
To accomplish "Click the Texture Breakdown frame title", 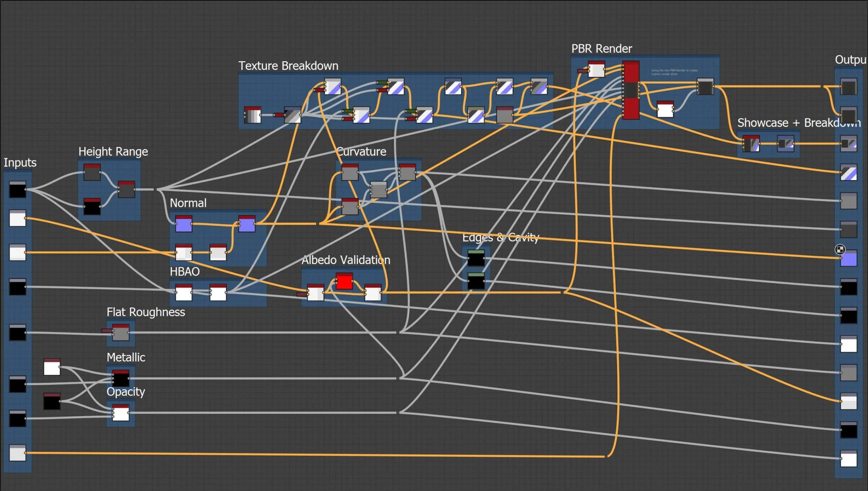I will tap(288, 66).
